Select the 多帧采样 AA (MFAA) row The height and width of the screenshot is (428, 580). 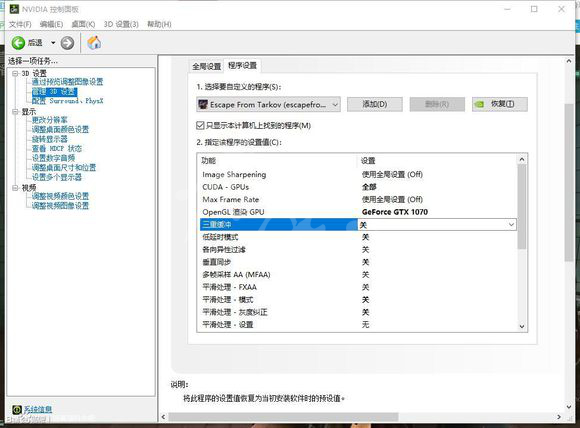358,275
